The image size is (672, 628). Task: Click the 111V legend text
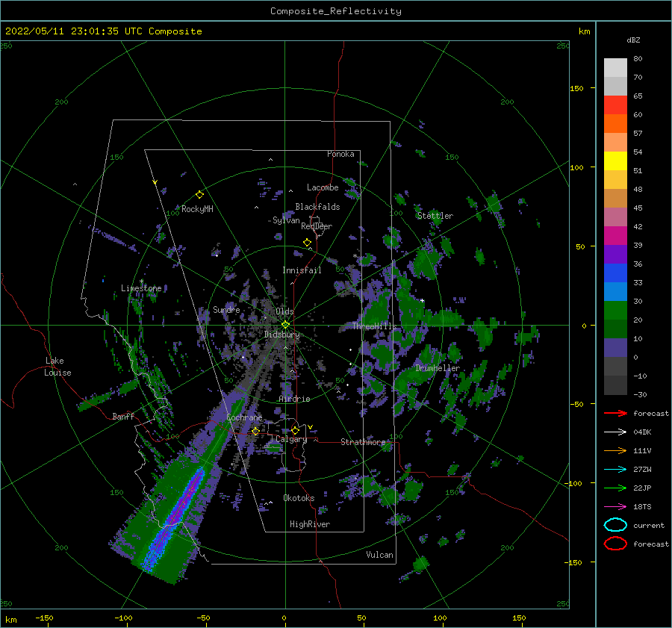pos(642,450)
